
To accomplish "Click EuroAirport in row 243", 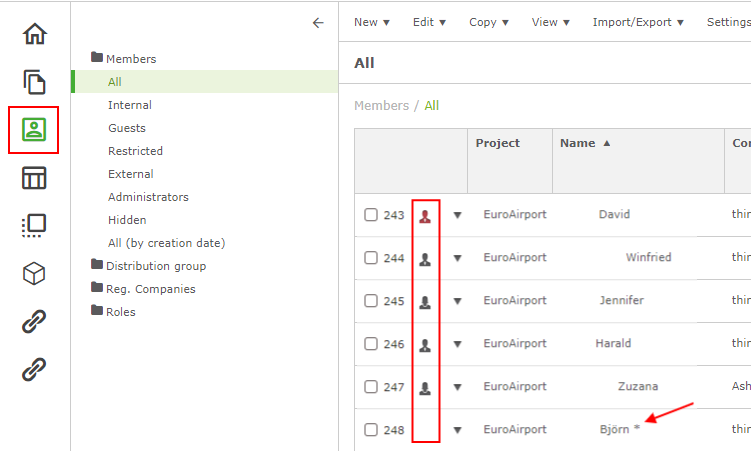I will point(515,214).
